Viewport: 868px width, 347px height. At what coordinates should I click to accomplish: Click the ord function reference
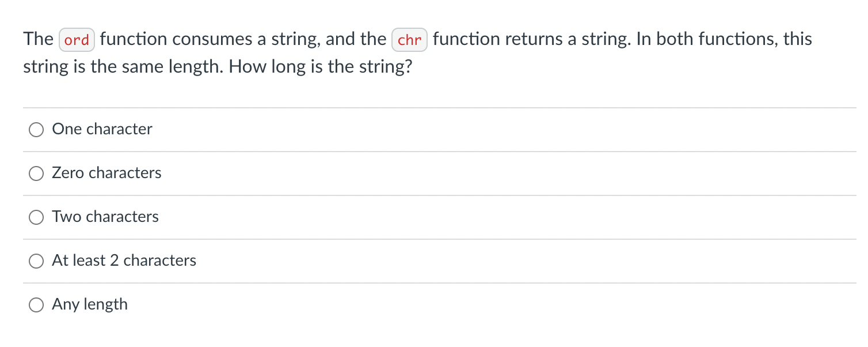click(77, 39)
